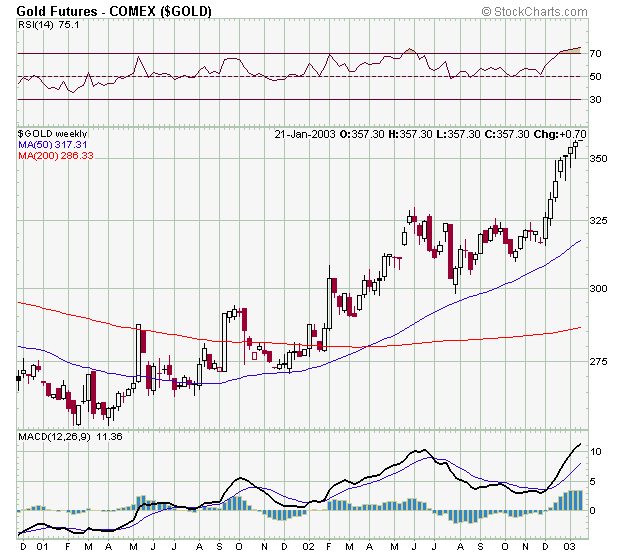Click the price axis label '300'
Screen dimensions: 620x558
tap(598, 288)
